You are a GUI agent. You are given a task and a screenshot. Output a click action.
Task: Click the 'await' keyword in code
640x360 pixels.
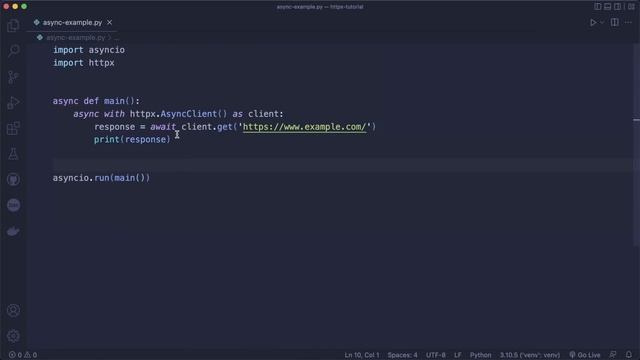pos(163,127)
